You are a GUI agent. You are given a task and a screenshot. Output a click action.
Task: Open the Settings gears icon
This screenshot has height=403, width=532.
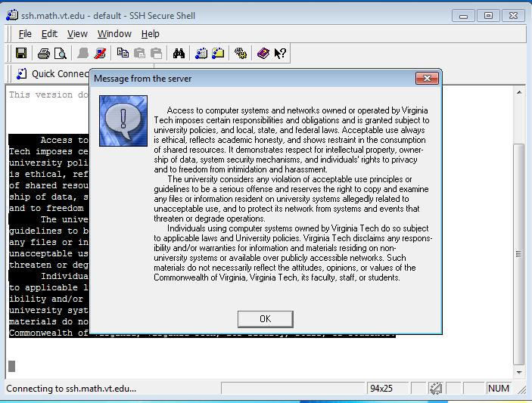241,54
